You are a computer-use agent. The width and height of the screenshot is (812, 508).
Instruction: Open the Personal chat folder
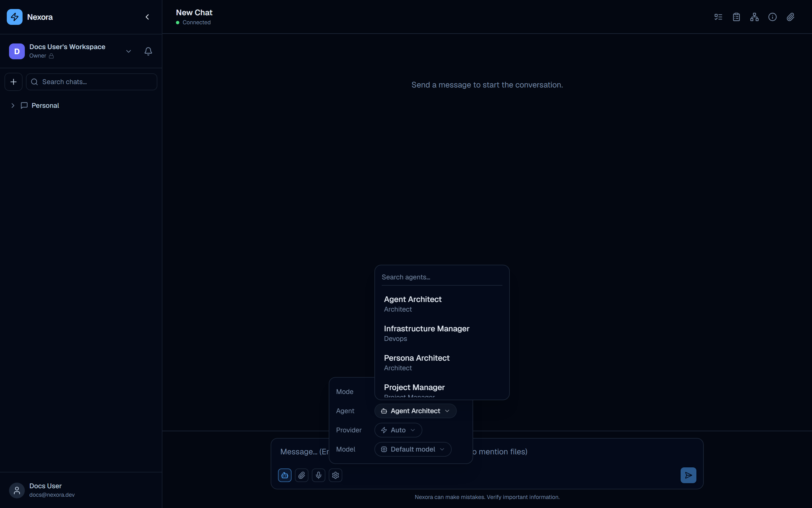pos(45,106)
